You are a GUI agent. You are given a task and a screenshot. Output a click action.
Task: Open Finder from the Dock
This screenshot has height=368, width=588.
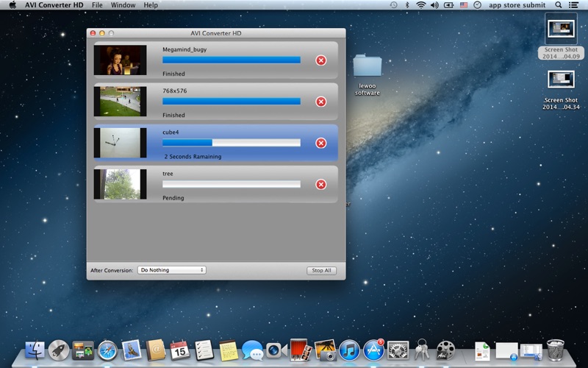35,350
